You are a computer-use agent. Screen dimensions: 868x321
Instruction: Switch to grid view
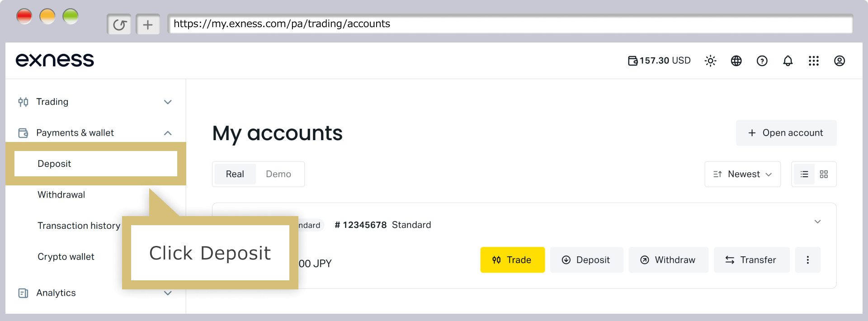click(824, 174)
